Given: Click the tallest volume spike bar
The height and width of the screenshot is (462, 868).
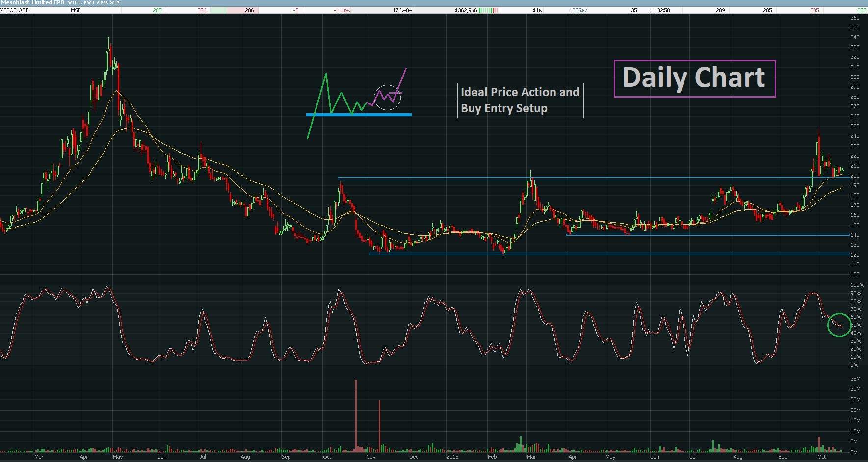Looking at the screenshot, I should pyautogui.click(x=356, y=415).
